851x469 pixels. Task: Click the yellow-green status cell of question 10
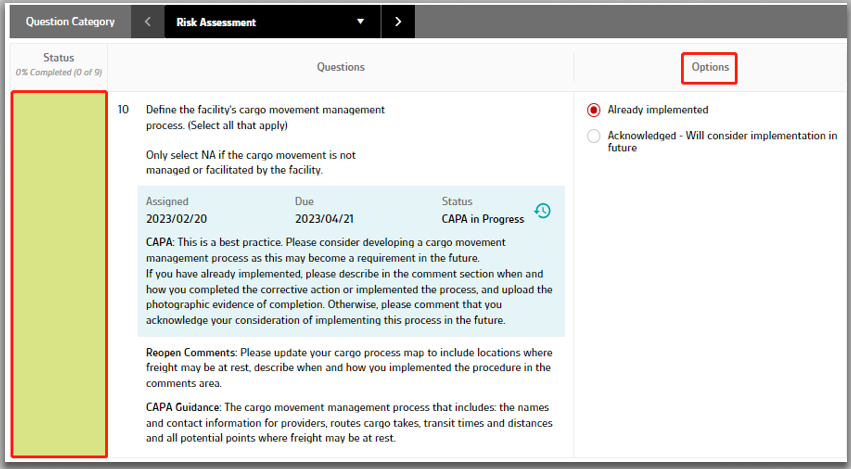tap(59, 274)
